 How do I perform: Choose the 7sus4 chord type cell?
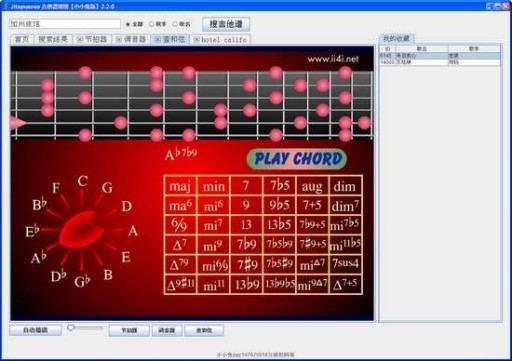[345, 264]
